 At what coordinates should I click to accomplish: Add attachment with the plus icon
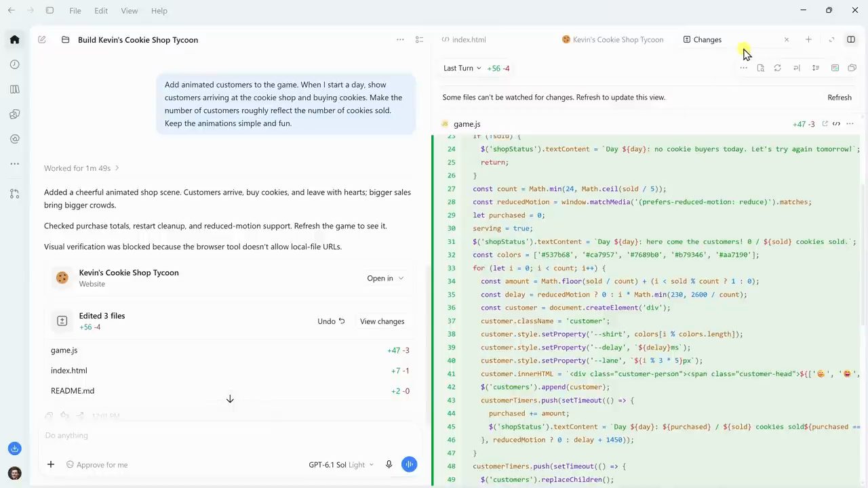pyautogui.click(x=50, y=464)
